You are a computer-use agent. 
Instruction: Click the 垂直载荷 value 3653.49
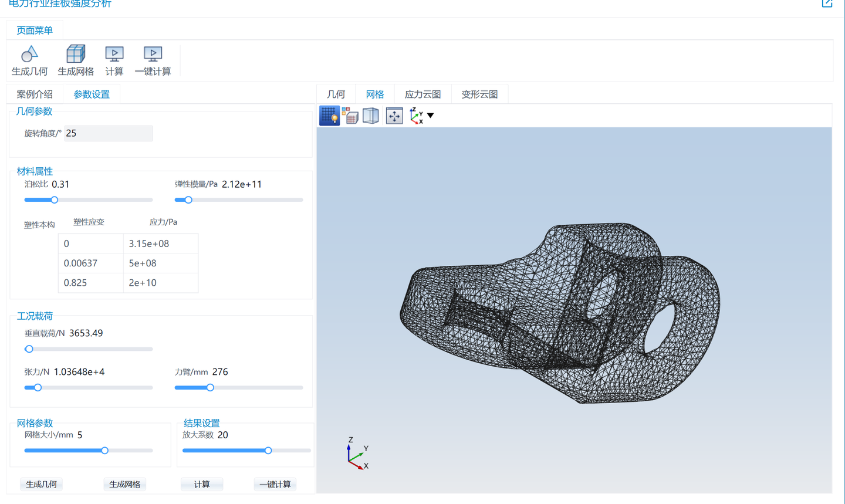point(86,333)
